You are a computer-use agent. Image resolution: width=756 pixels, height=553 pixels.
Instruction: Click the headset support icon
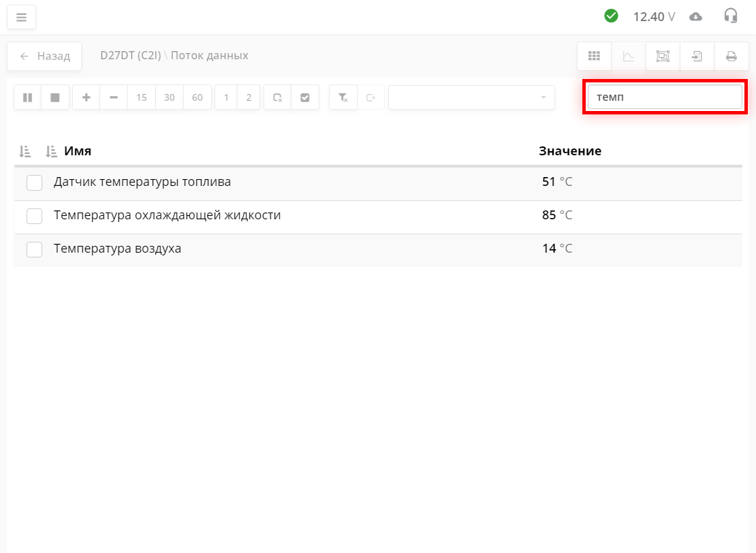[x=731, y=16]
